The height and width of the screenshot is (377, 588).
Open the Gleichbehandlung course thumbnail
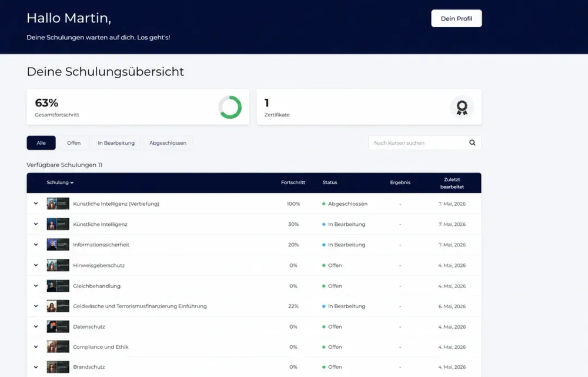[58, 286]
